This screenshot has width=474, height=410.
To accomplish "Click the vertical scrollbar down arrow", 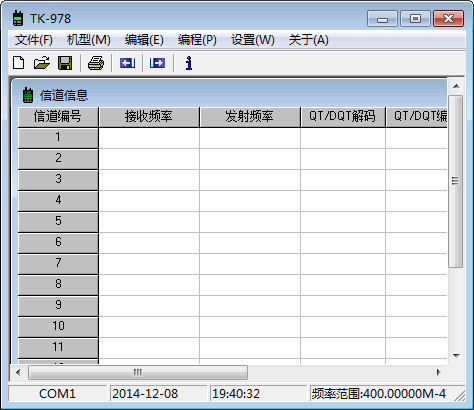I will (x=456, y=356).
